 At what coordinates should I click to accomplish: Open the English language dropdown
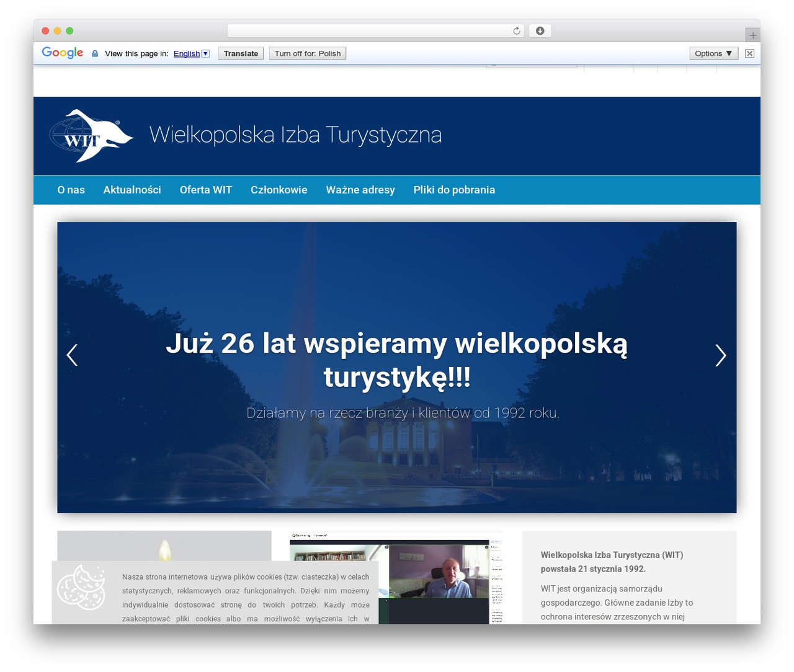pyautogui.click(x=191, y=53)
